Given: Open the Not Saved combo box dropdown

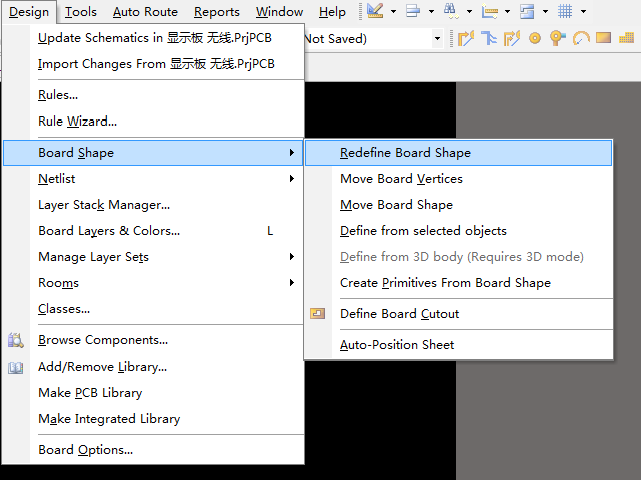Looking at the screenshot, I should [x=437, y=38].
